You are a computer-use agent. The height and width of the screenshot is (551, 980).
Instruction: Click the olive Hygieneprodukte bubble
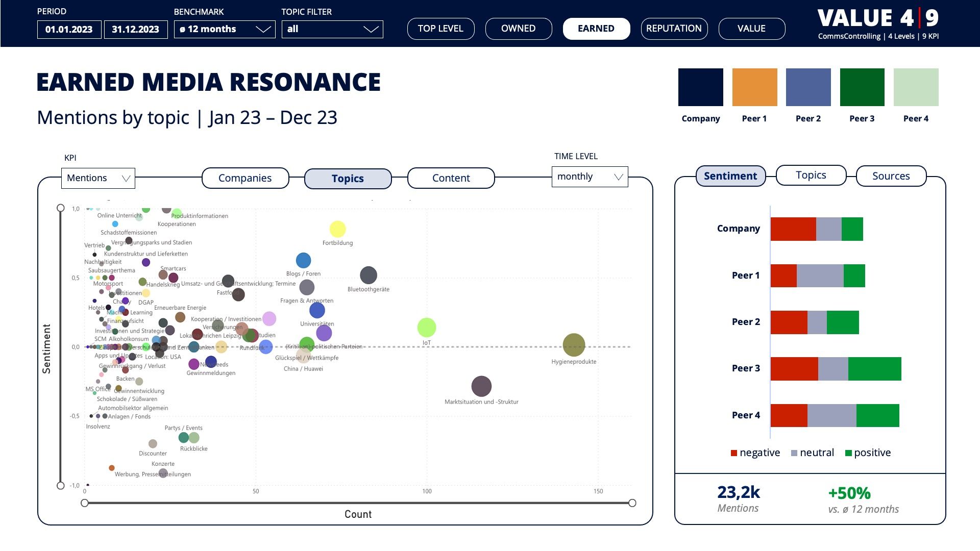click(x=573, y=345)
